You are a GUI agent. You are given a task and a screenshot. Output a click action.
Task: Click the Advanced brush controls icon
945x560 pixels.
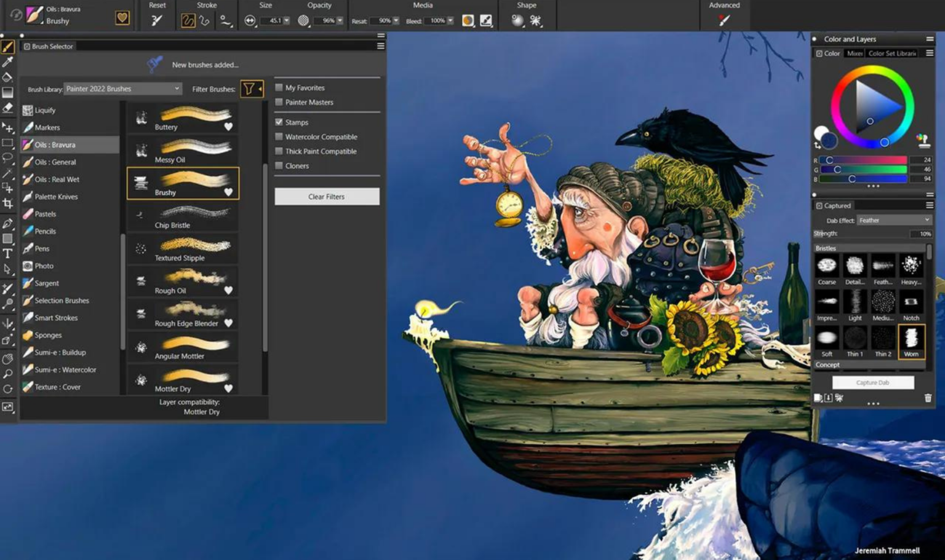724,20
